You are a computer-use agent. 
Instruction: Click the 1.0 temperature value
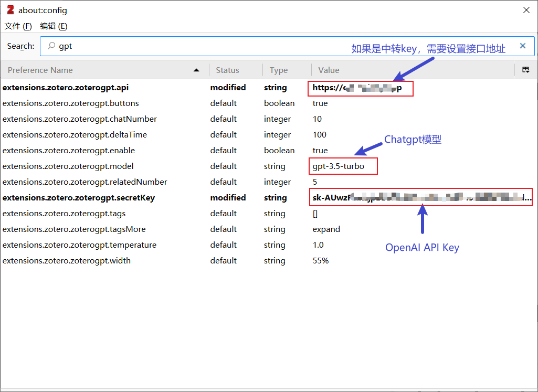click(x=318, y=245)
